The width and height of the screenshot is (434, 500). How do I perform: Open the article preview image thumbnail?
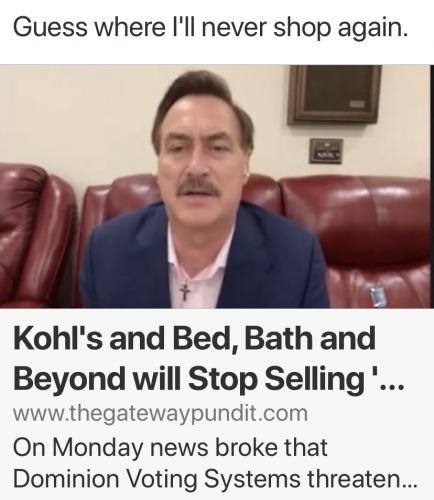click(x=215, y=186)
